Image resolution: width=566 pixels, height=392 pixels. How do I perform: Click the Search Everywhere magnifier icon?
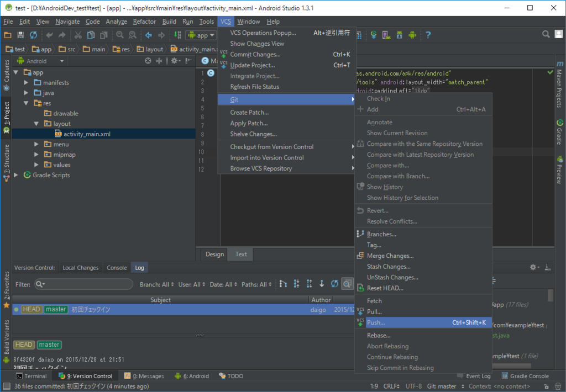point(546,34)
